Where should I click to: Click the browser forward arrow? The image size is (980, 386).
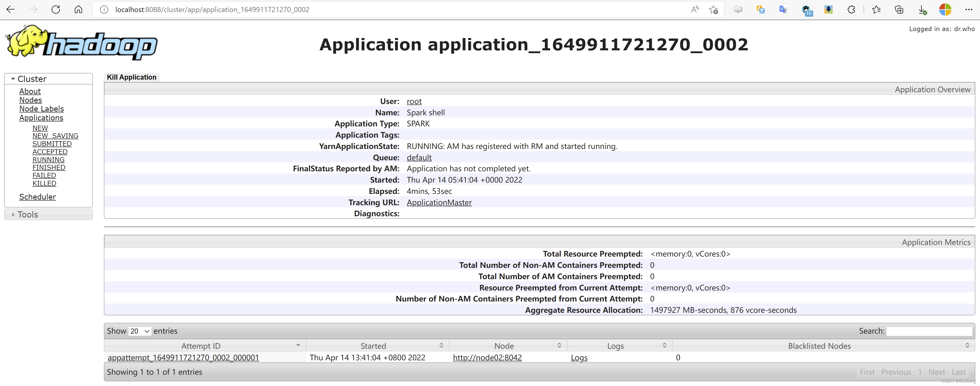pos(33,10)
